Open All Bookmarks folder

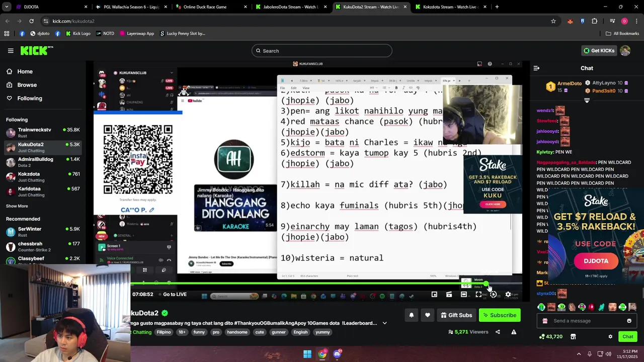(x=622, y=34)
